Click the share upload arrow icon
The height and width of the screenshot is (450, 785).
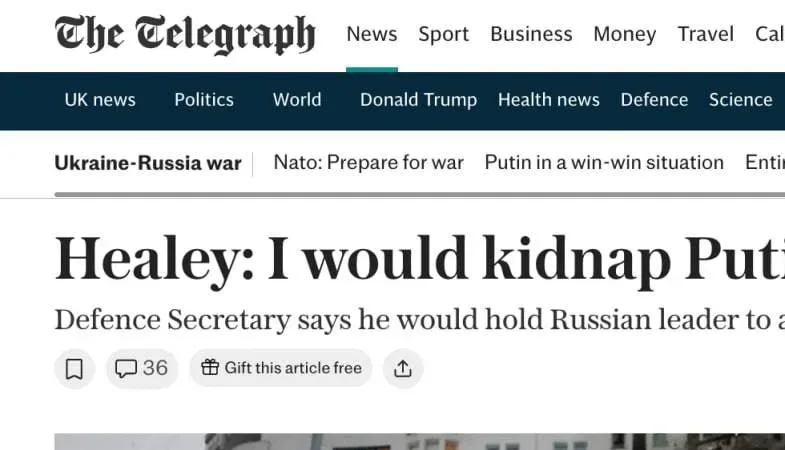403,368
